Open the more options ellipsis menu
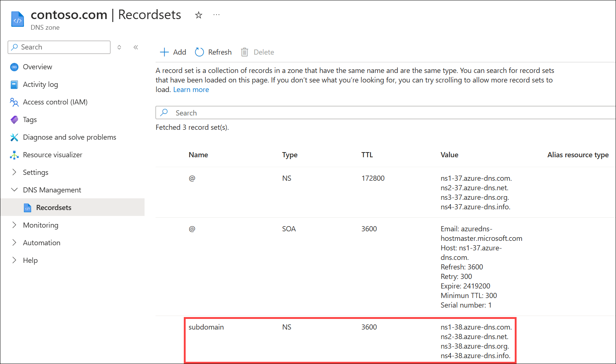616x364 pixels. (x=216, y=15)
